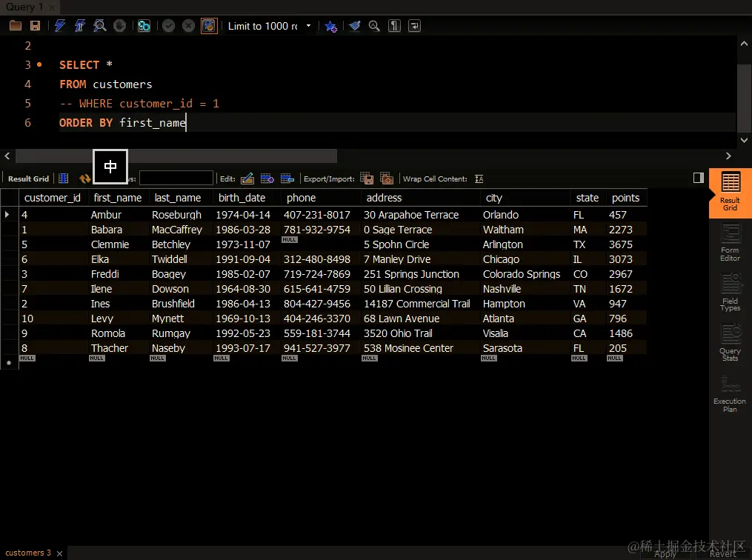Click the new-row asterisk marker

(9, 362)
